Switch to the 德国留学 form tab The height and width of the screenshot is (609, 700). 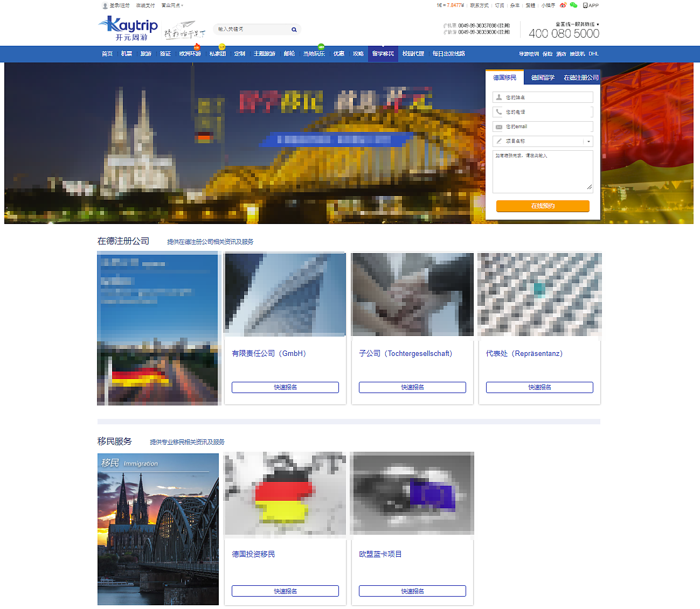click(x=543, y=78)
